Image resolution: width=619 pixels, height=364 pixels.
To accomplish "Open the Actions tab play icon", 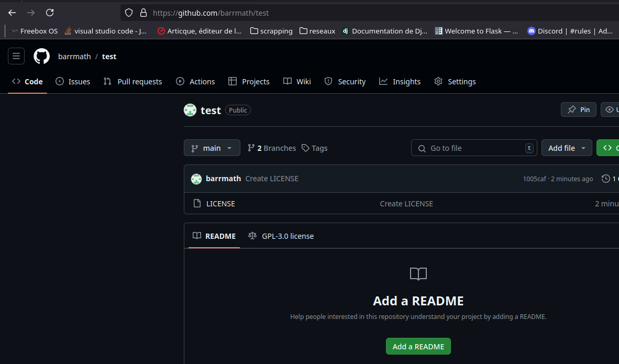I will coord(181,81).
